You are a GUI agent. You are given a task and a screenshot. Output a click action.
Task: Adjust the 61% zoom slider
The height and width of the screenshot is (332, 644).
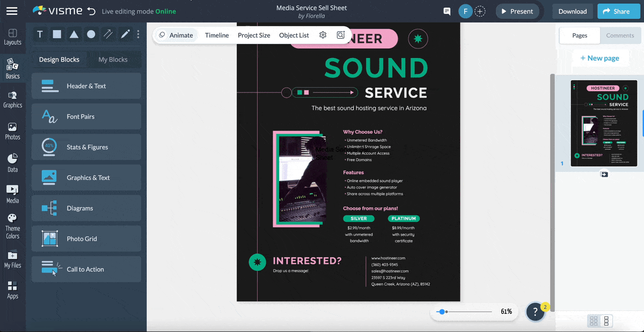click(x=442, y=312)
